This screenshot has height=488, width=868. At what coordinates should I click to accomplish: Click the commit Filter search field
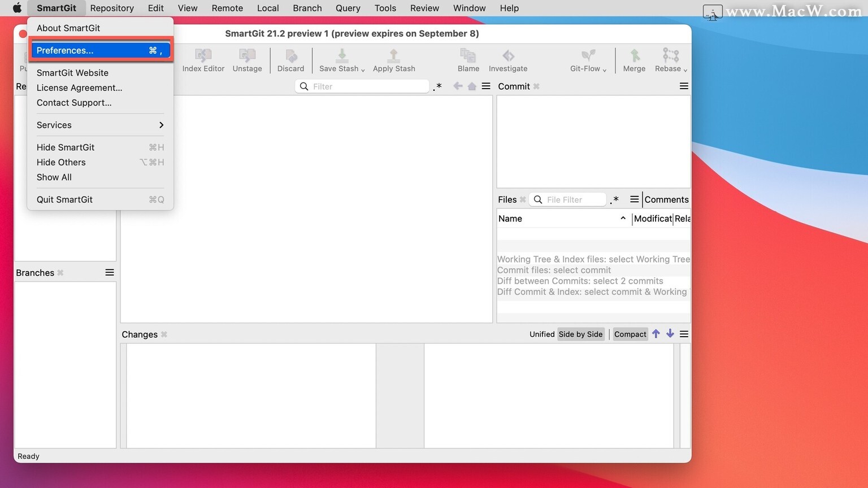(x=362, y=86)
